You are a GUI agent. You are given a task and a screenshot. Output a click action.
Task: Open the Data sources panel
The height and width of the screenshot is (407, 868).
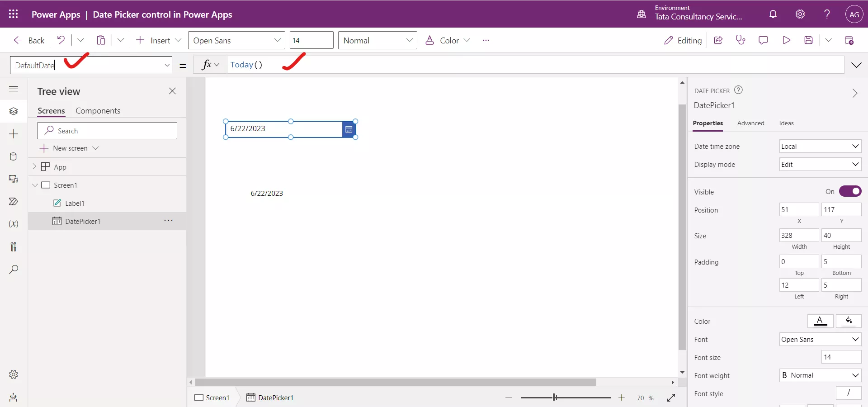(14, 157)
